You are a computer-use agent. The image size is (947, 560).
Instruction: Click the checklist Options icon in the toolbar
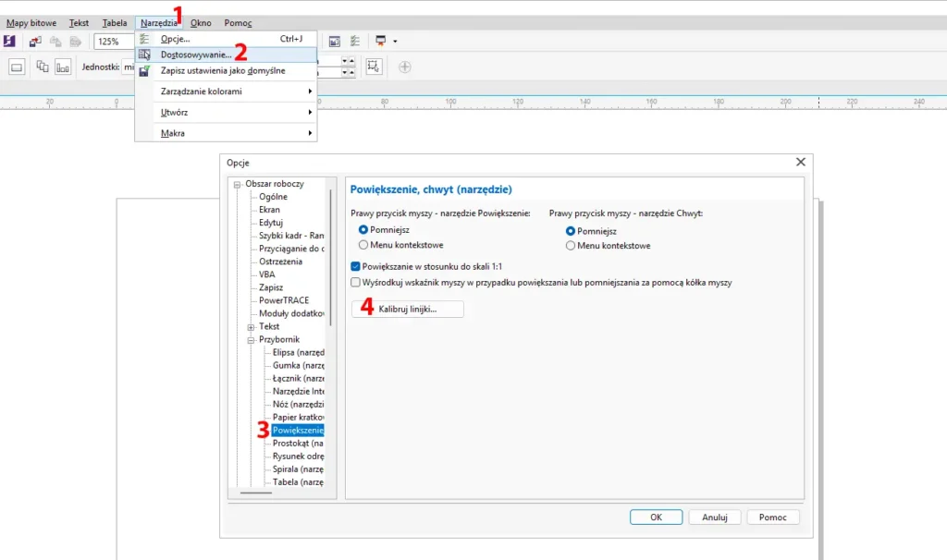354,41
